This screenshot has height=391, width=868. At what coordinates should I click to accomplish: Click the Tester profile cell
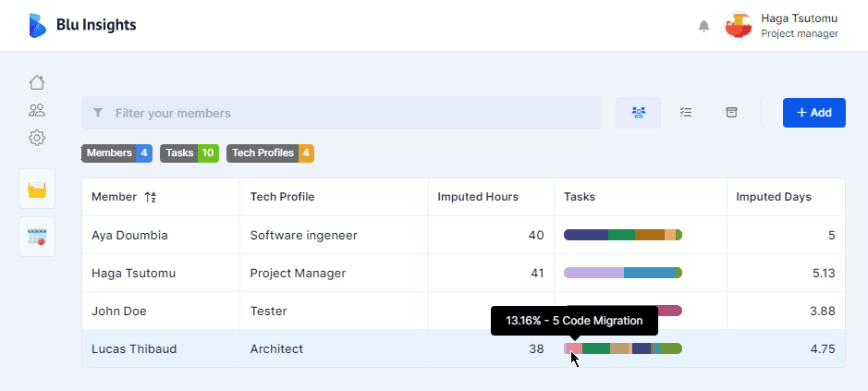point(334,311)
